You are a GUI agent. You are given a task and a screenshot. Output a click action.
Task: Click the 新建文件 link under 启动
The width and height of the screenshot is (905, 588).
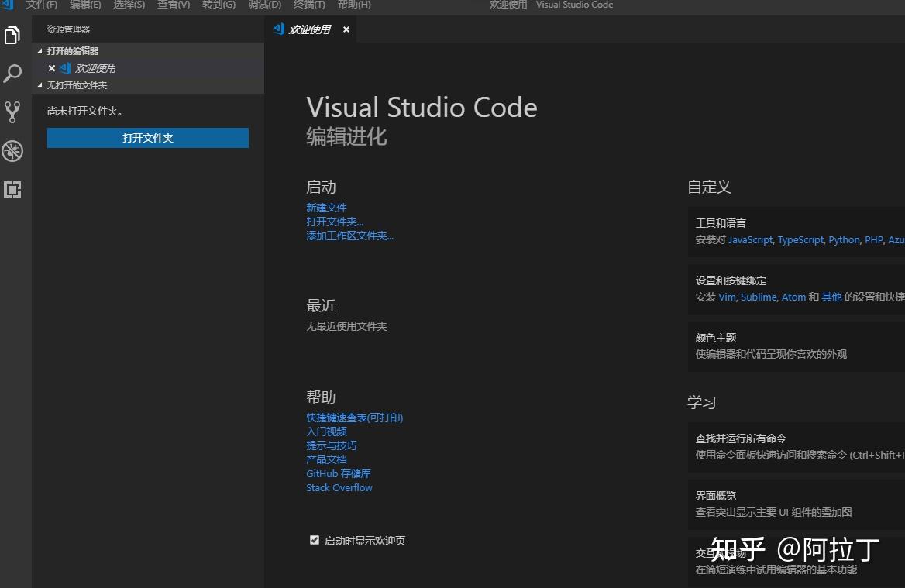coord(325,207)
